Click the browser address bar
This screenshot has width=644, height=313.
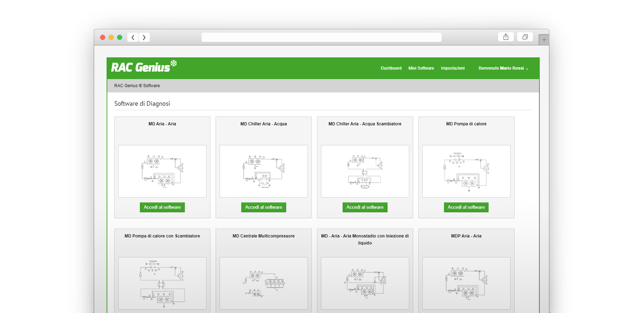click(x=321, y=37)
